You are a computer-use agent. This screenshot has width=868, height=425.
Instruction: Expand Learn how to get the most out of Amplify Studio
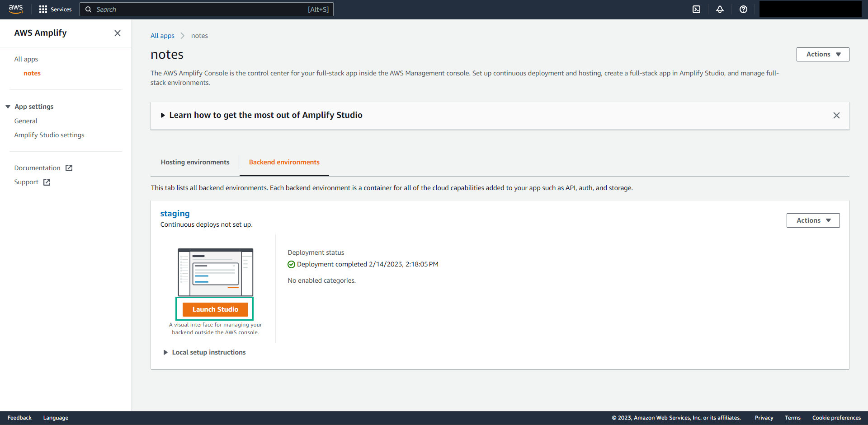click(163, 115)
